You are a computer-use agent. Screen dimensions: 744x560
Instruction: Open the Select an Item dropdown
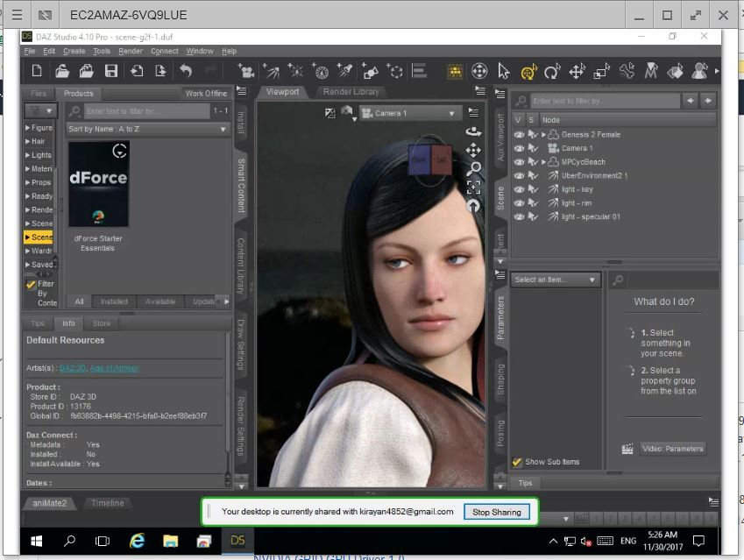[556, 280]
